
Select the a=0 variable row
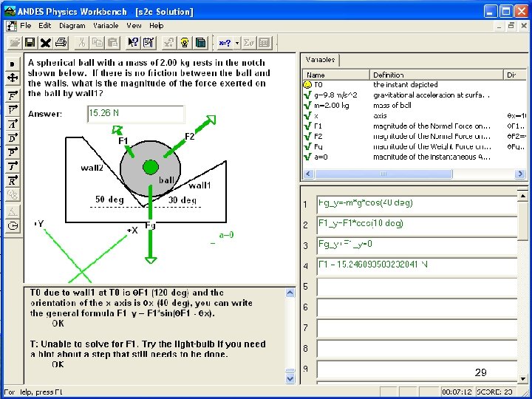(413, 157)
